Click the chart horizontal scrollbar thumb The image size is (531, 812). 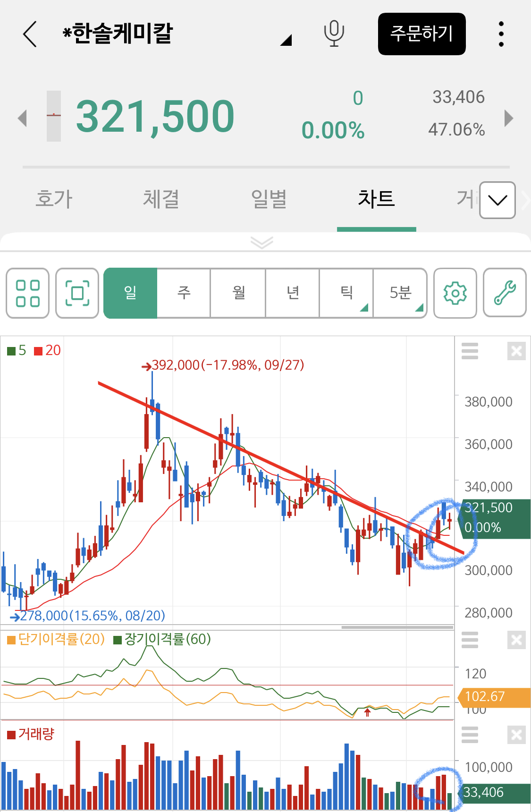point(397,627)
